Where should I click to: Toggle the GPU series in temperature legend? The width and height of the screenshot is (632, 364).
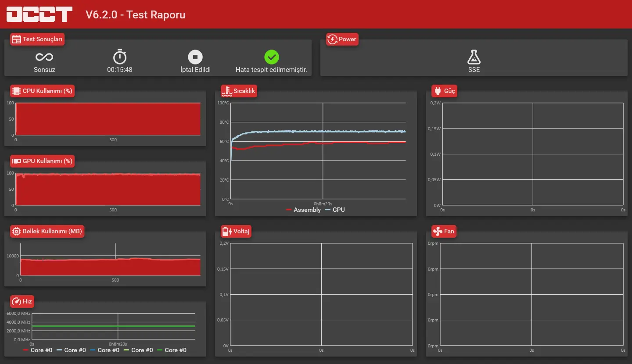point(335,210)
